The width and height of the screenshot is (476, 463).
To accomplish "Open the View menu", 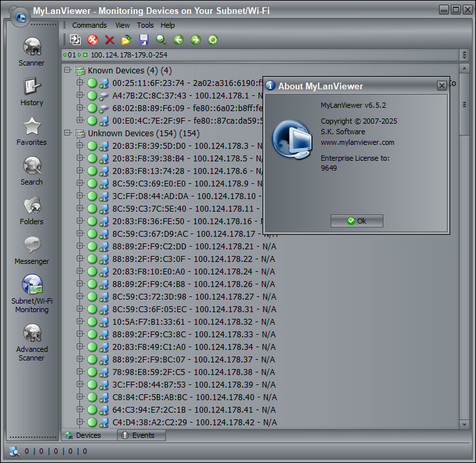I will (122, 25).
